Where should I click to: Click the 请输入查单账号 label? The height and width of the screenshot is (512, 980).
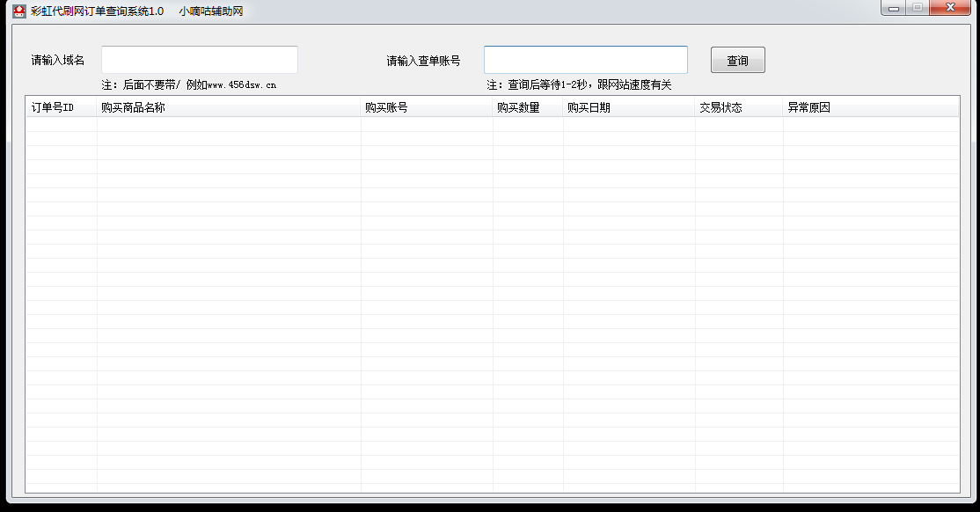[423, 61]
